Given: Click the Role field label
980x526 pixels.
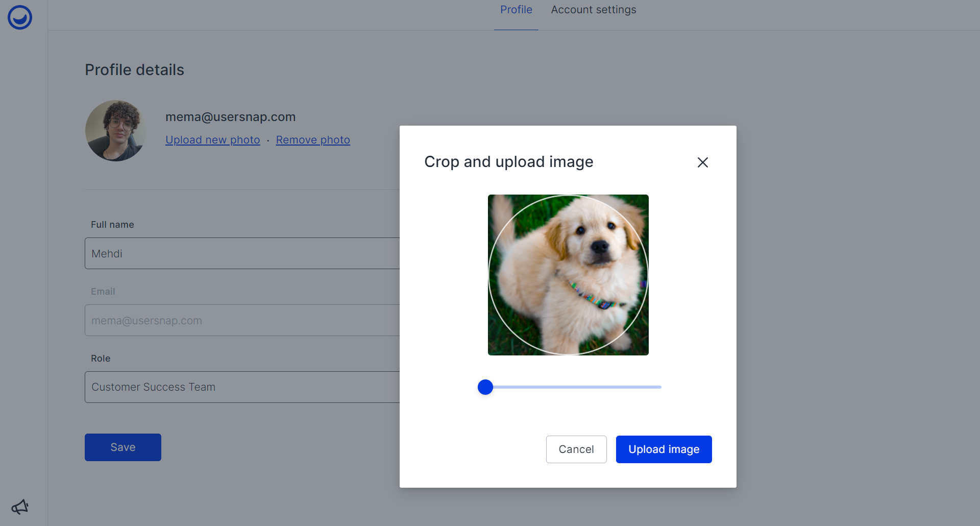Looking at the screenshot, I should [101, 358].
